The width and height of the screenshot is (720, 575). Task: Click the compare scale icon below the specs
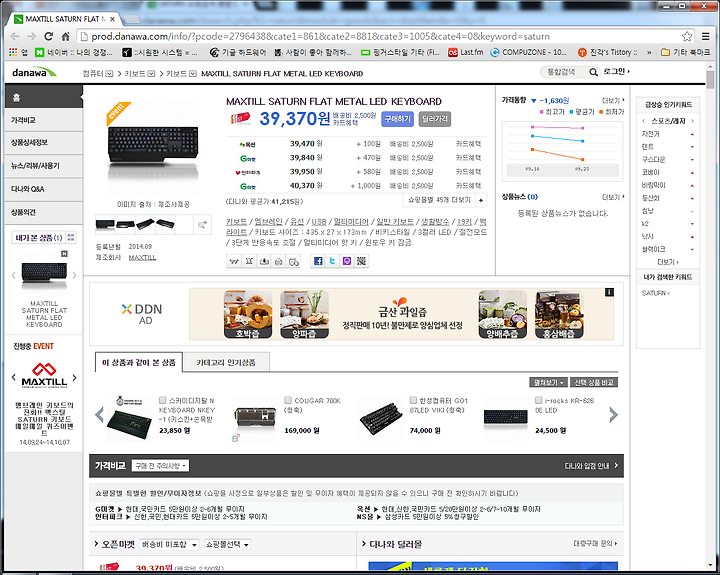click(249, 261)
